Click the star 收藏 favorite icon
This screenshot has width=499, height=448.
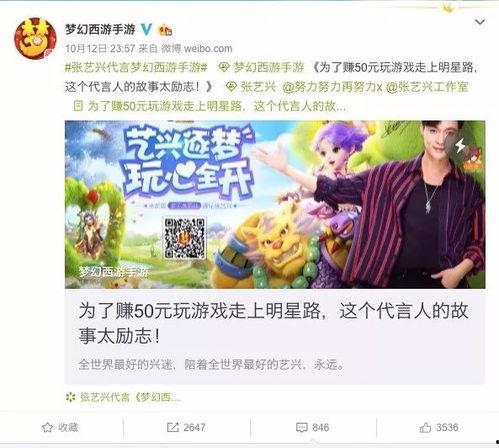47,427
